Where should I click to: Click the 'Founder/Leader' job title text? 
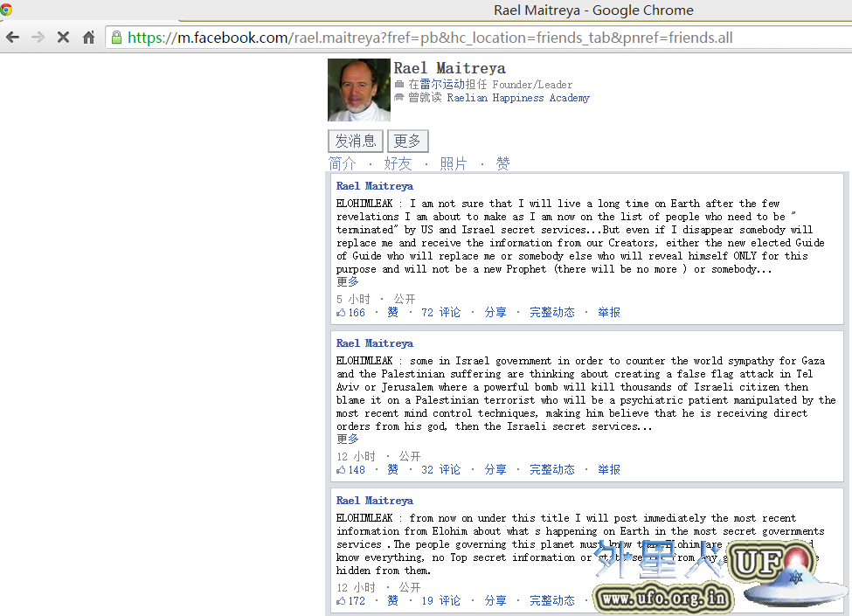click(x=532, y=85)
